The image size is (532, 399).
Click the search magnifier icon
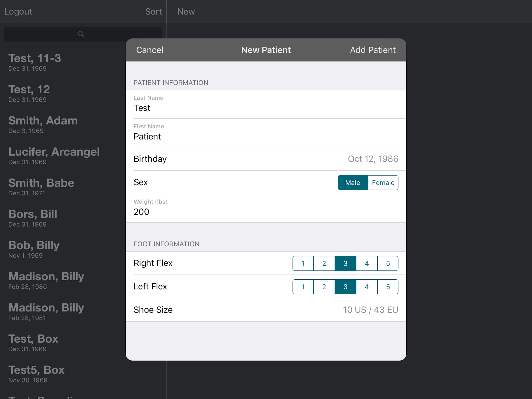point(81,34)
